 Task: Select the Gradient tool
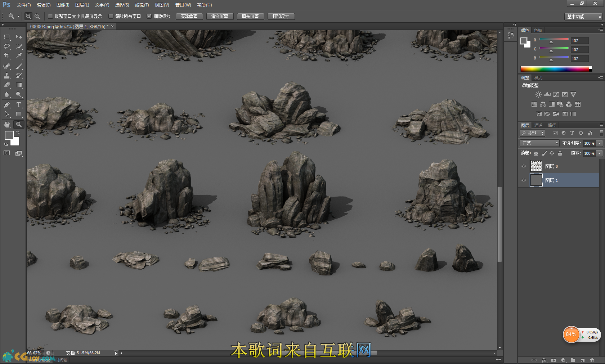point(19,85)
